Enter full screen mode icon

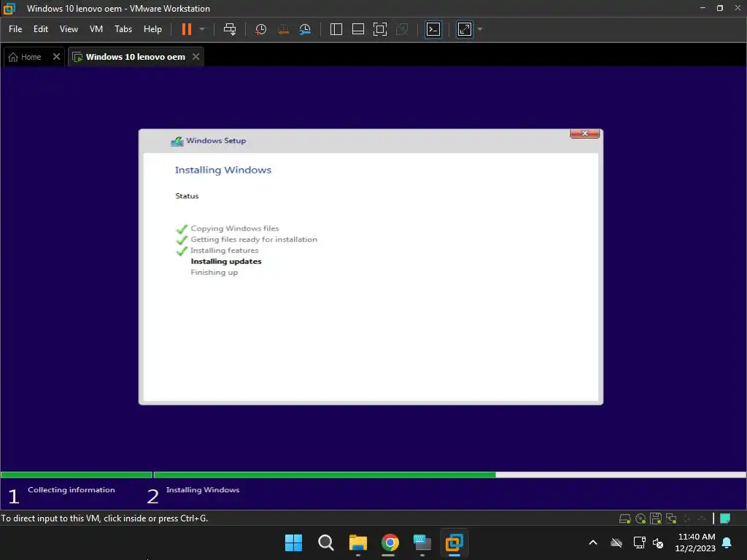point(379,29)
